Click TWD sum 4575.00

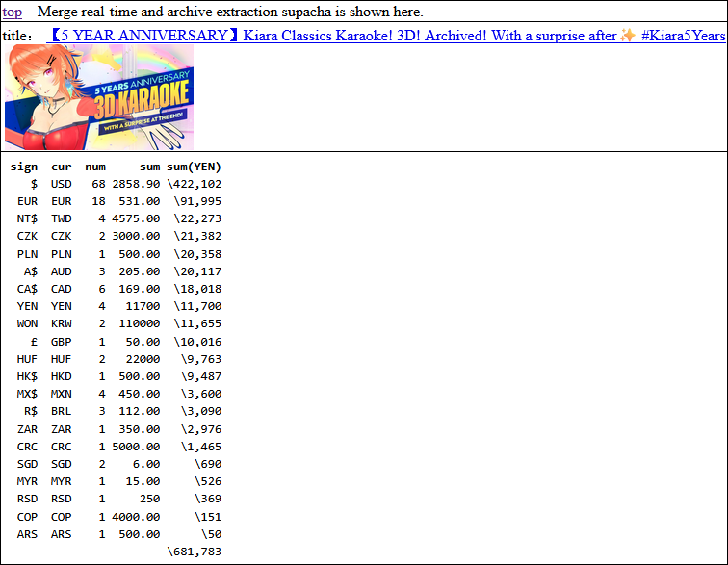coord(136,218)
